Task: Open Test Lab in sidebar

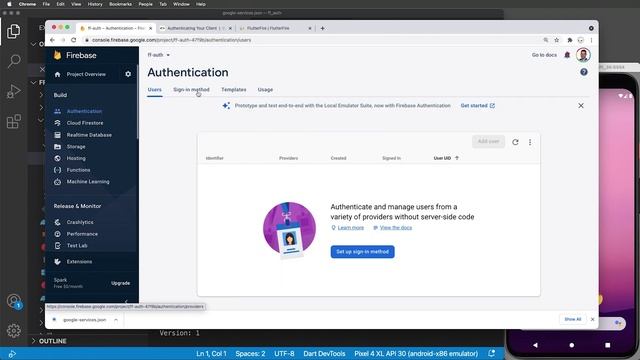Action: point(77,246)
